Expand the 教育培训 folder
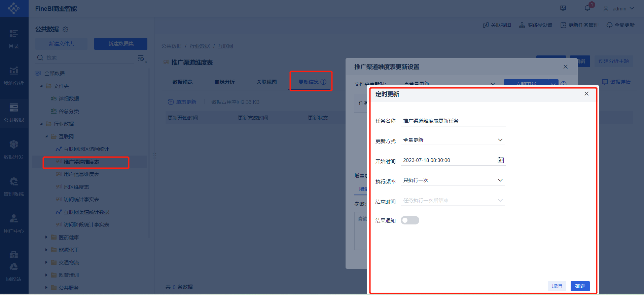 tap(46, 275)
